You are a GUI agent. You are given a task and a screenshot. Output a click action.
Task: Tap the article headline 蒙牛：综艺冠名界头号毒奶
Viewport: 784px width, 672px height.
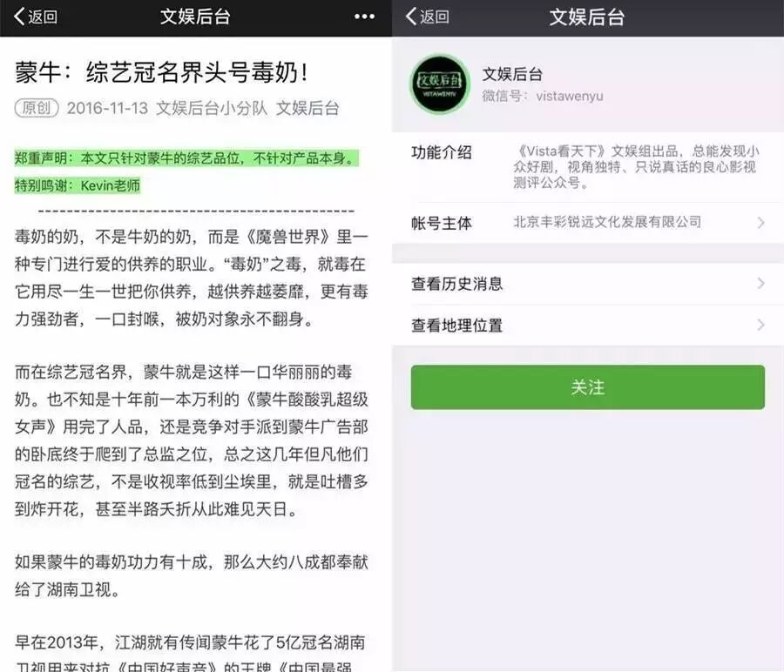click(x=161, y=72)
